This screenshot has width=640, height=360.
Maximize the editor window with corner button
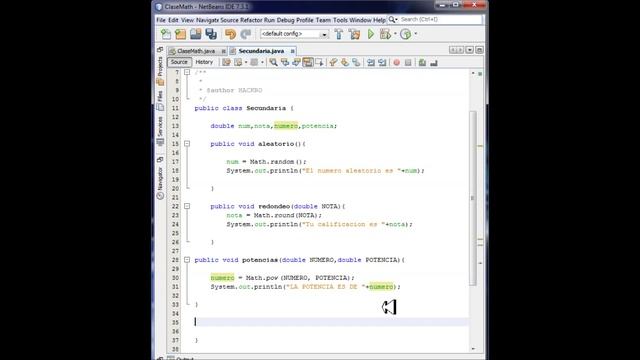(x=479, y=50)
